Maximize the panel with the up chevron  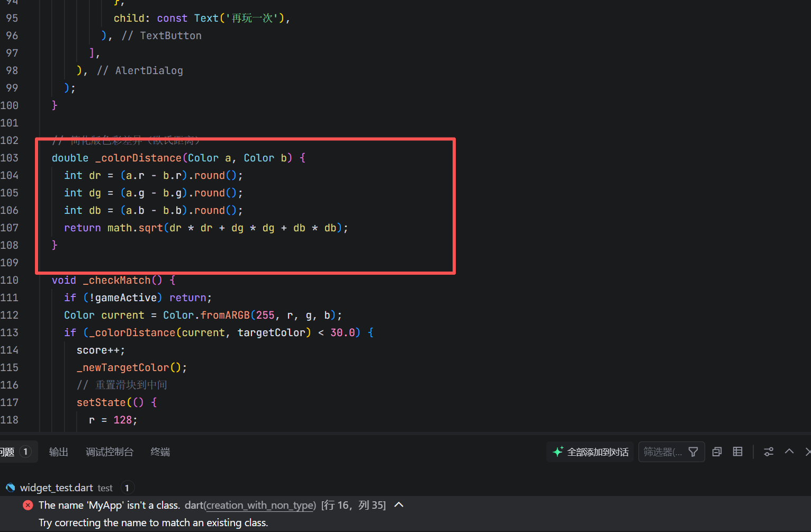789,452
